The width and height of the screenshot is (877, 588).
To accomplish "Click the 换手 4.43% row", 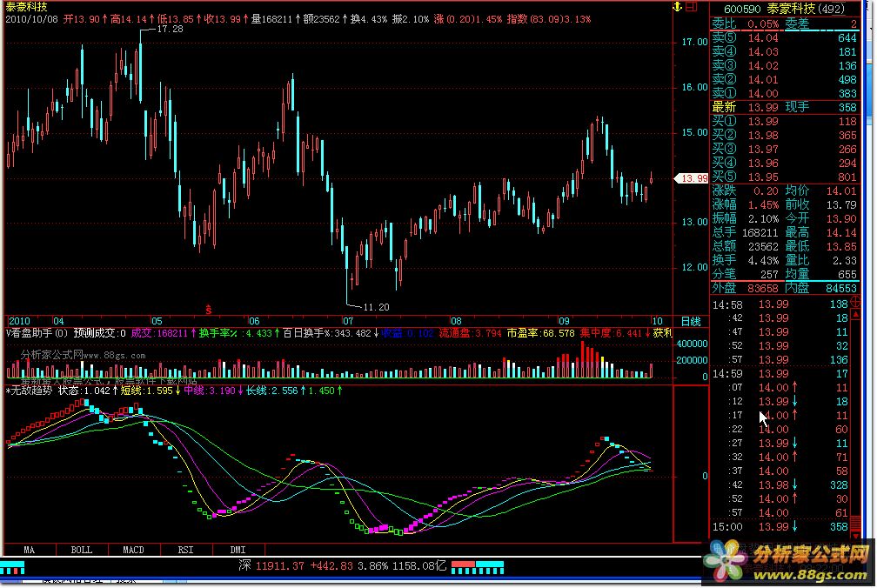I will 746,260.
